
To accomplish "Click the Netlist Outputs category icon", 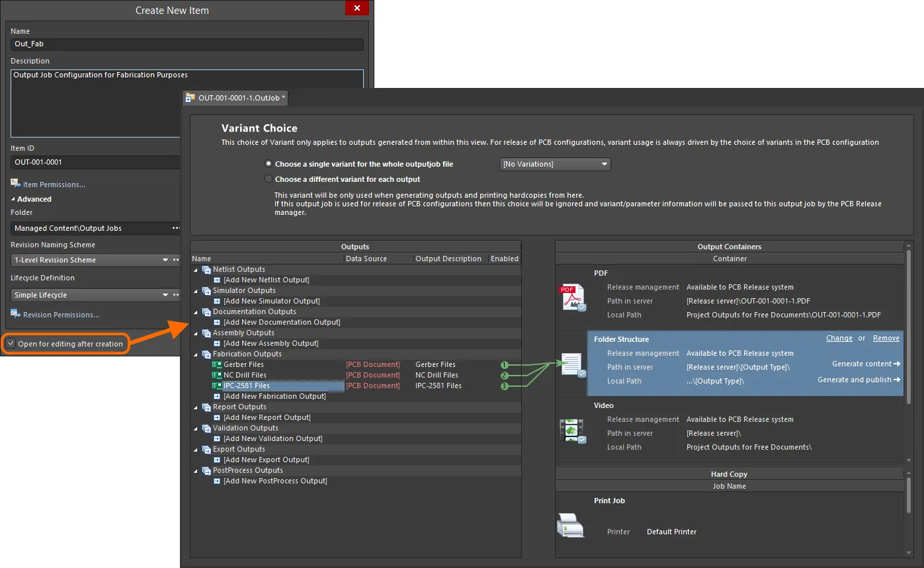I will point(206,270).
